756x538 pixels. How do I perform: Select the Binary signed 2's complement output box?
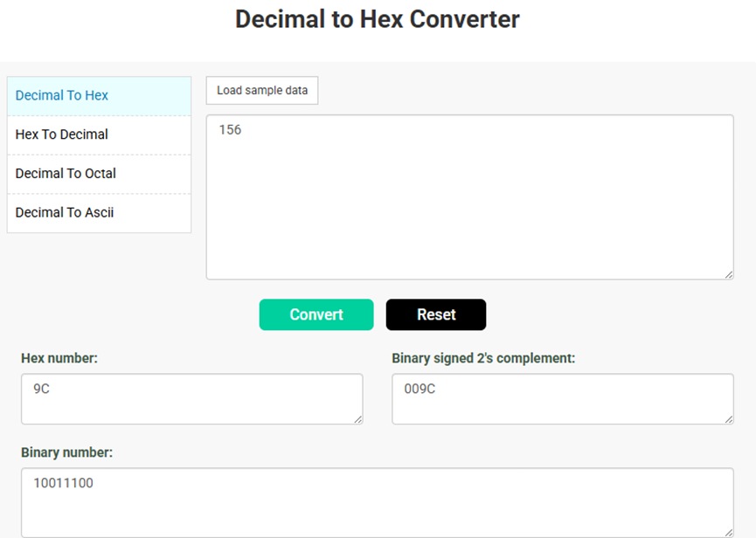pos(562,399)
